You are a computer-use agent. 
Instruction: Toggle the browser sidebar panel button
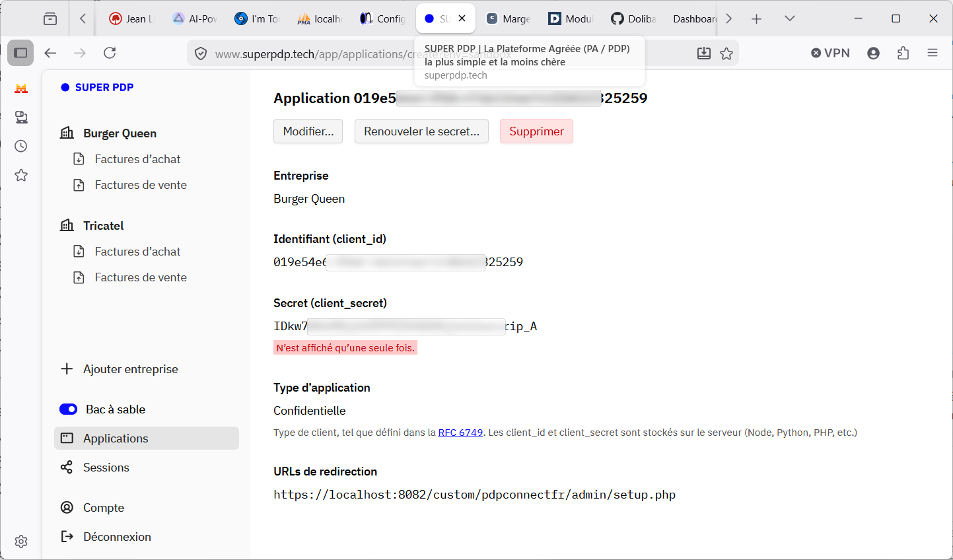[x=20, y=53]
